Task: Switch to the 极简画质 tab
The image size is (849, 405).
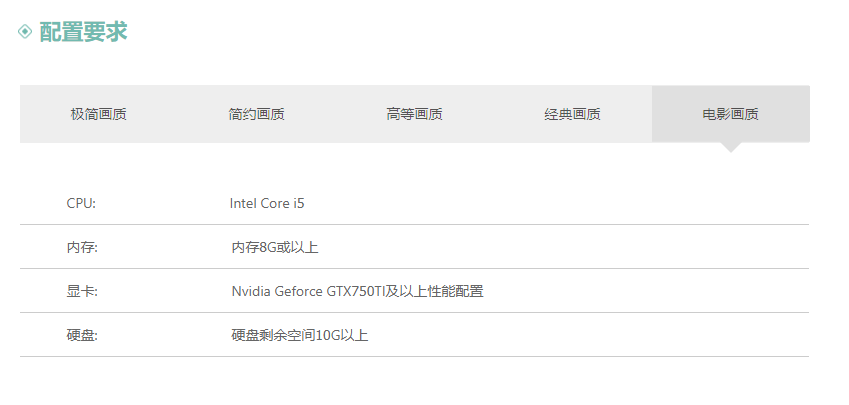Action: point(99,114)
